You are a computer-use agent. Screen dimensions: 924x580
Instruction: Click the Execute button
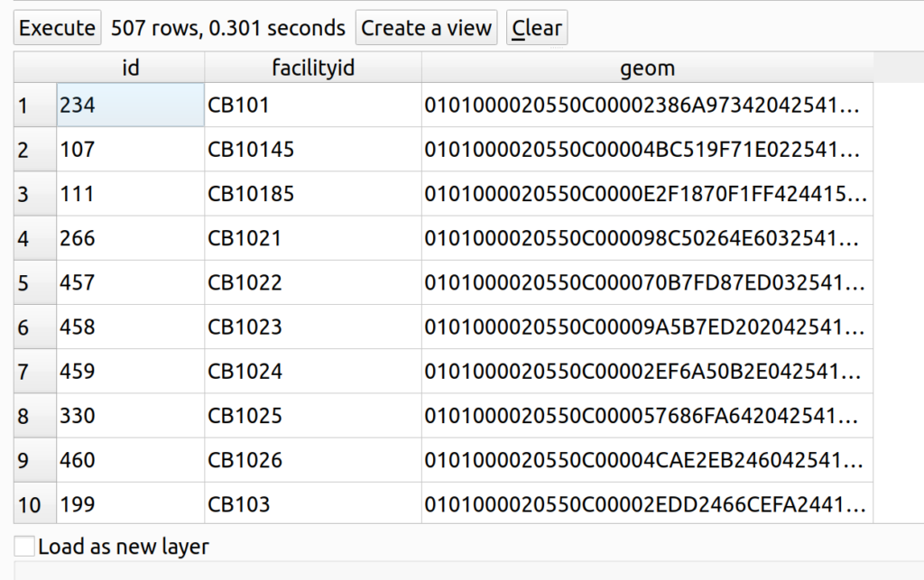(57, 28)
